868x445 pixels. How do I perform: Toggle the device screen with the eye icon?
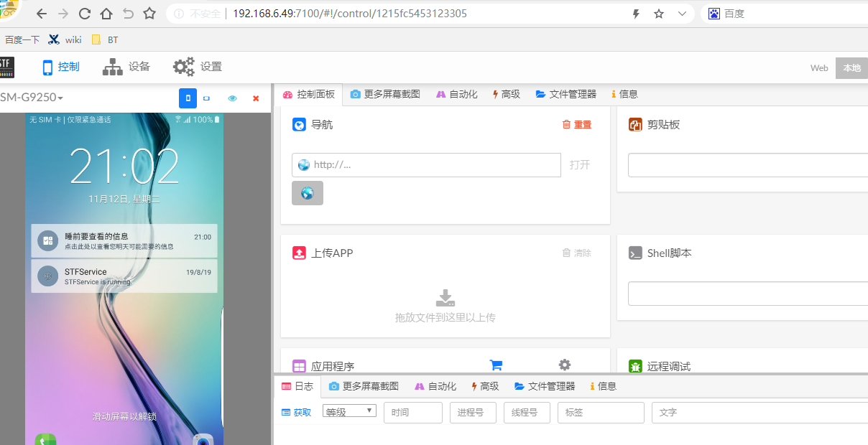[232, 98]
